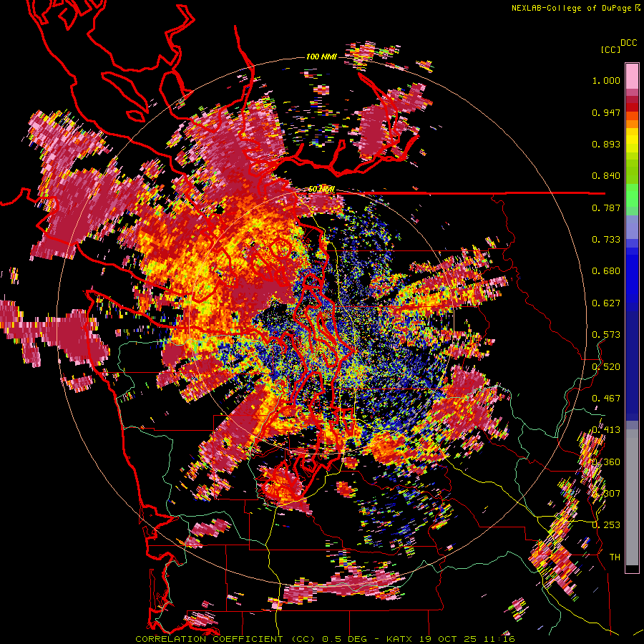Click the lavender-blue color bar segment near 0.733
Viewport: 644px width, 644px height.
[x=632, y=227]
